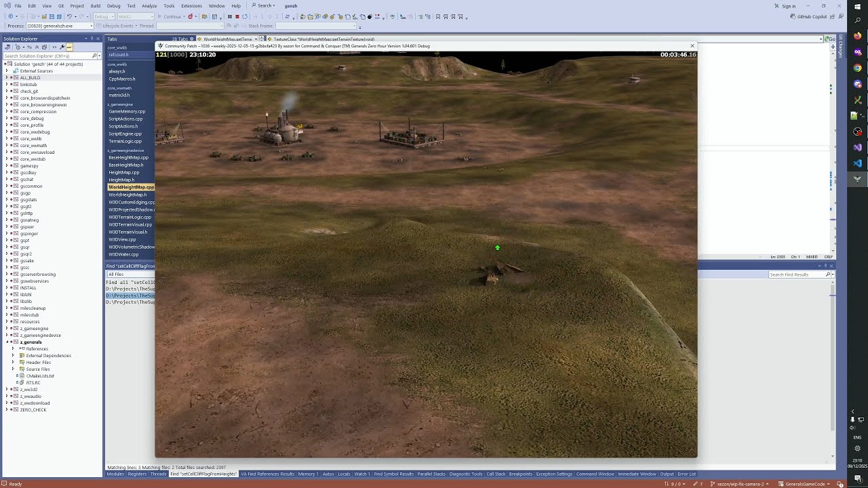Click the Continue debugging button
Screen dimensions: 868x488
point(169,16)
